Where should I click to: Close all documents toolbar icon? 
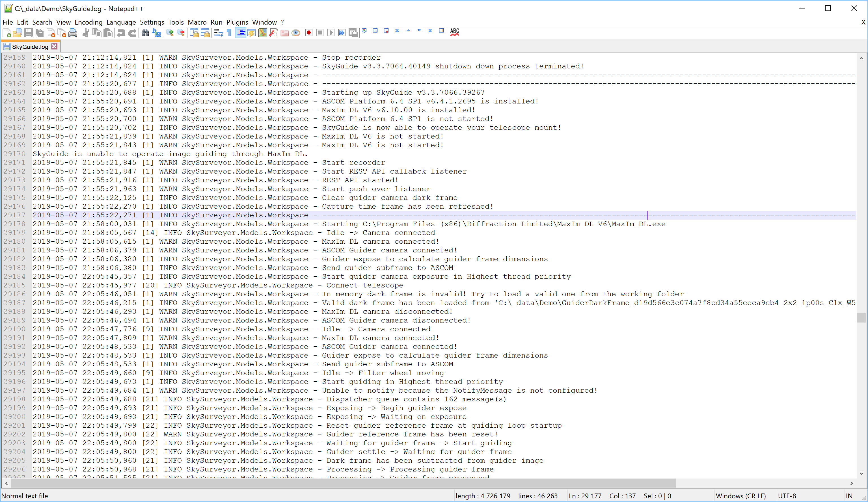(62, 33)
